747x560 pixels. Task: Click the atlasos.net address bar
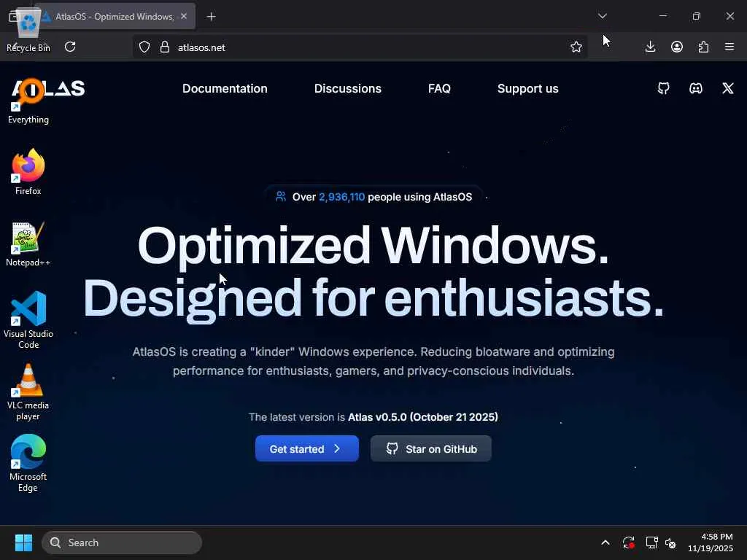[x=360, y=47]
